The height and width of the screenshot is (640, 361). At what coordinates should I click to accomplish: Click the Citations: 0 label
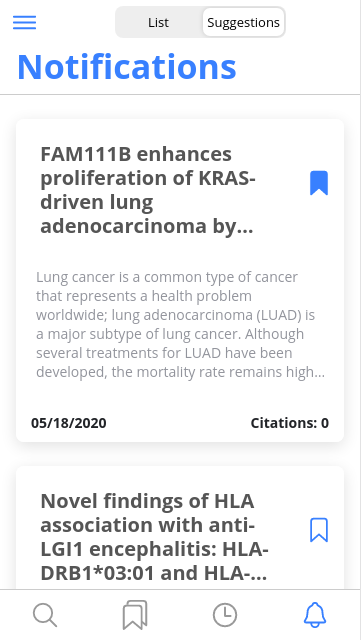290,423
